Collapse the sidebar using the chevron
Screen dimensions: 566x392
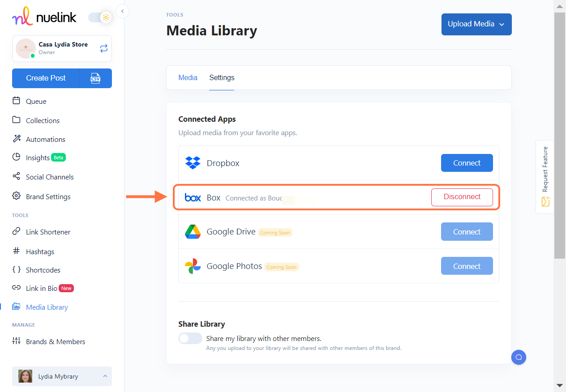[122, 11]
